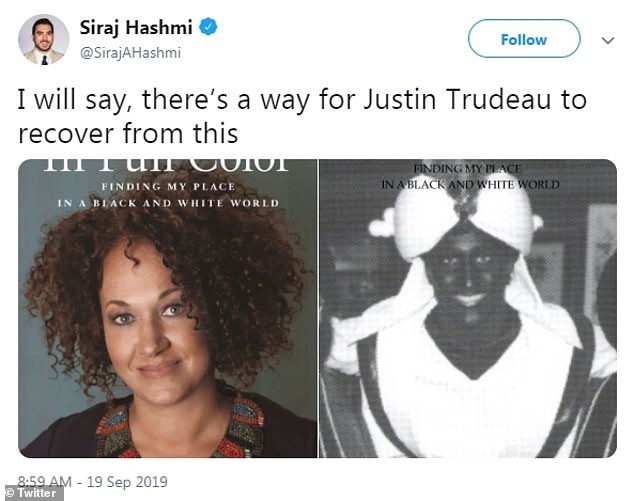Screen dimensions: 634x501
Task: Click the Follow button
Action: point(524,39)
